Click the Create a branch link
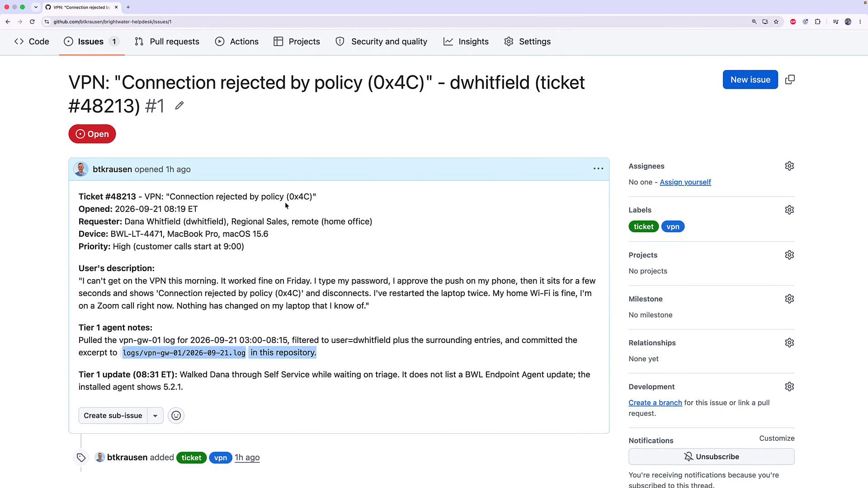Viewport: 868px width, 488px height. [655, 403]
